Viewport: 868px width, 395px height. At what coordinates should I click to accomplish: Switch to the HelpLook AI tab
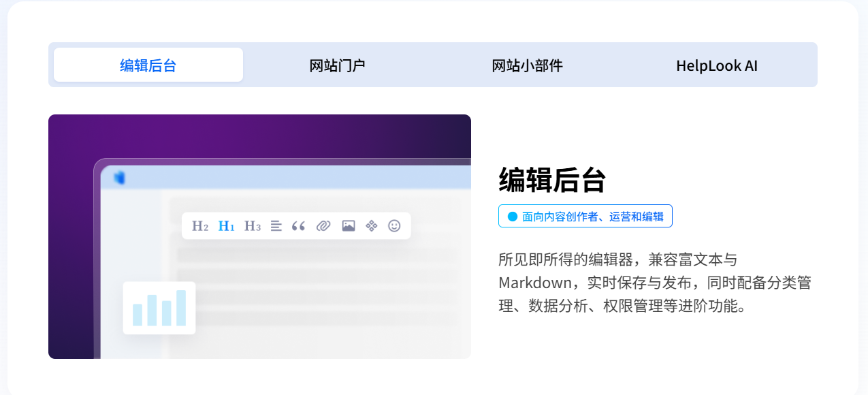point(717,65)
